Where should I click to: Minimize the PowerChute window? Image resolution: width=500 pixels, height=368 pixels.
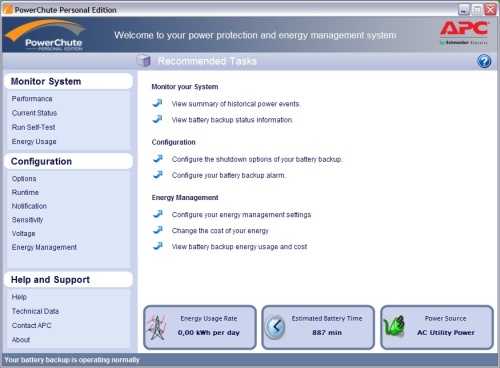tap(464, 10)
